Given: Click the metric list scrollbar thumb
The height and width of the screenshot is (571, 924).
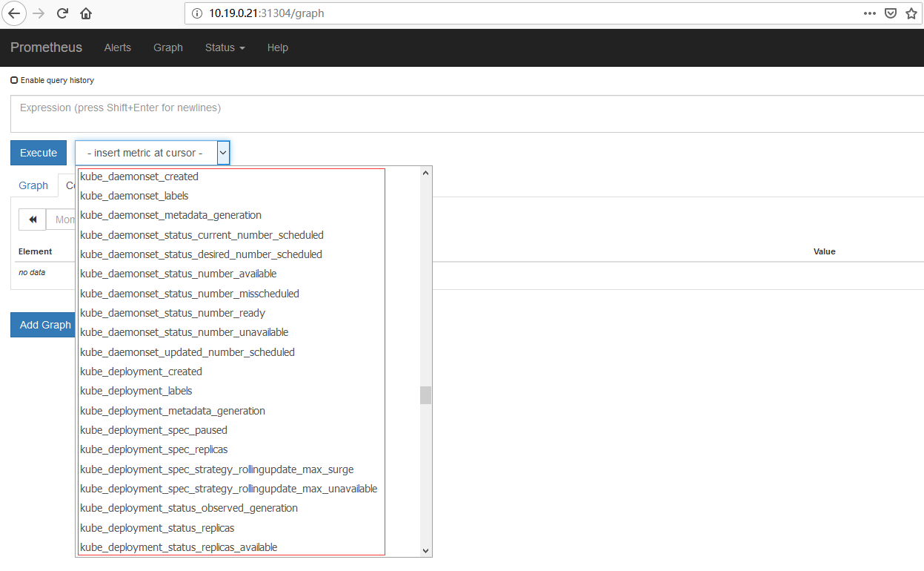Looking at the screenshot, I should (x=425, y=395).
